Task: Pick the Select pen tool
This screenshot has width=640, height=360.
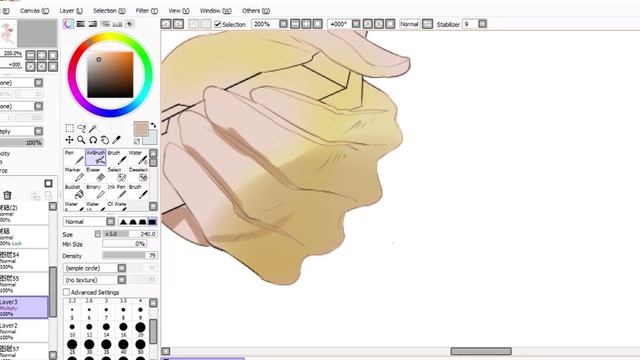Action: pyautogui.click(x=117, y=174)
